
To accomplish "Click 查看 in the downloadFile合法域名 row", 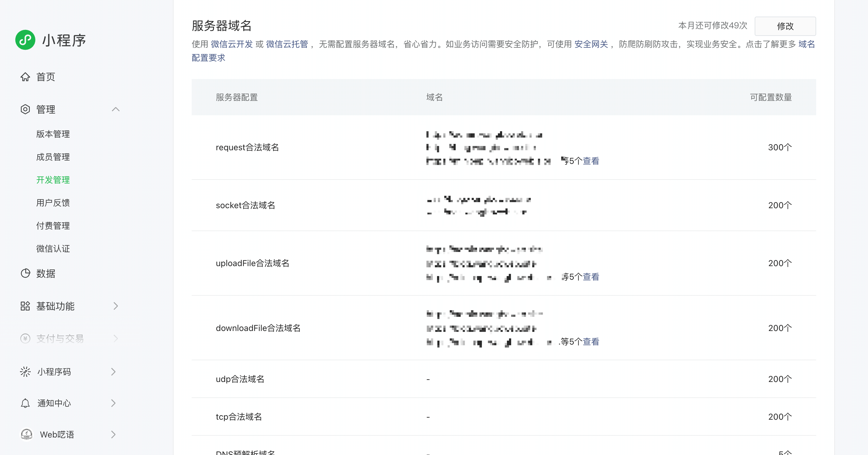I will tap(591, 342).
